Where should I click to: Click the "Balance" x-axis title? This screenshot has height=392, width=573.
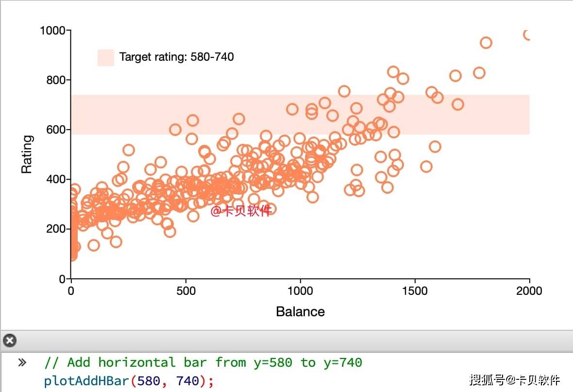[300, 311]
